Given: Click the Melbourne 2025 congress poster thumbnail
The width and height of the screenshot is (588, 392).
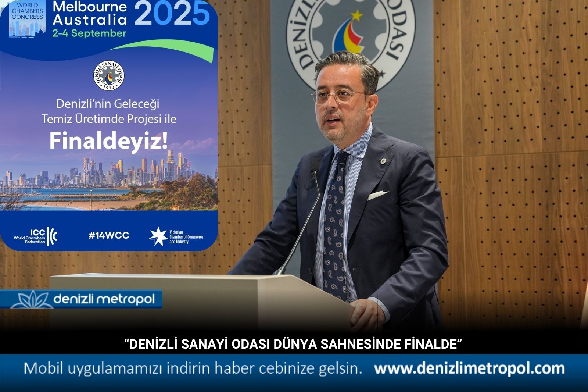Looking at the screenshot, I should tap(109, 125).
